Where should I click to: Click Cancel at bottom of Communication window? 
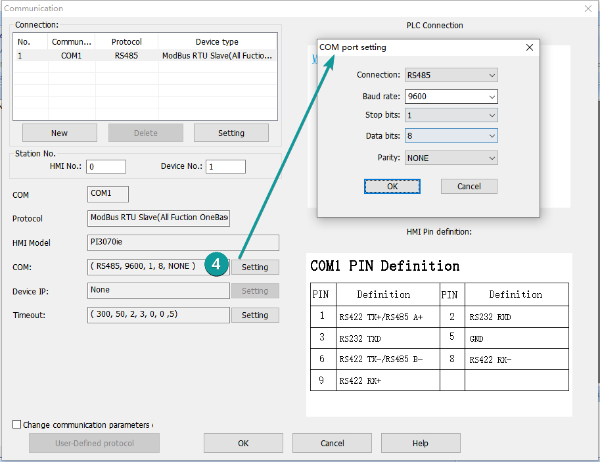(x=332, y=443)
